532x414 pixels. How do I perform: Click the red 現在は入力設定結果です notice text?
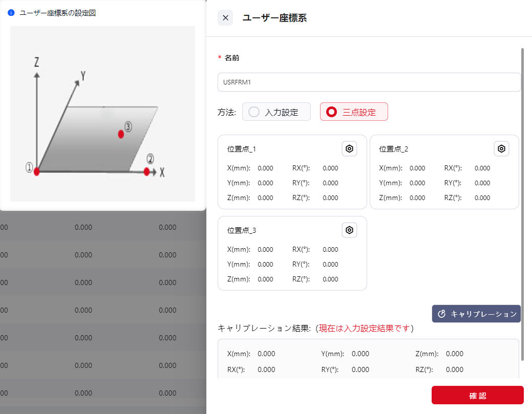(366, 328)
